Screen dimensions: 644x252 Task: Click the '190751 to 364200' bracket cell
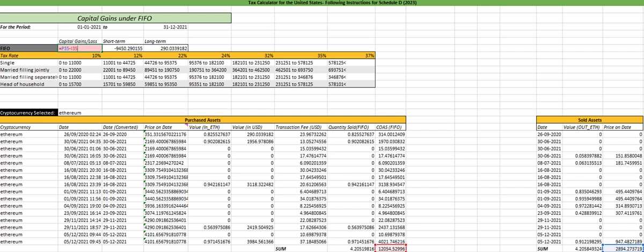(209, 70)
